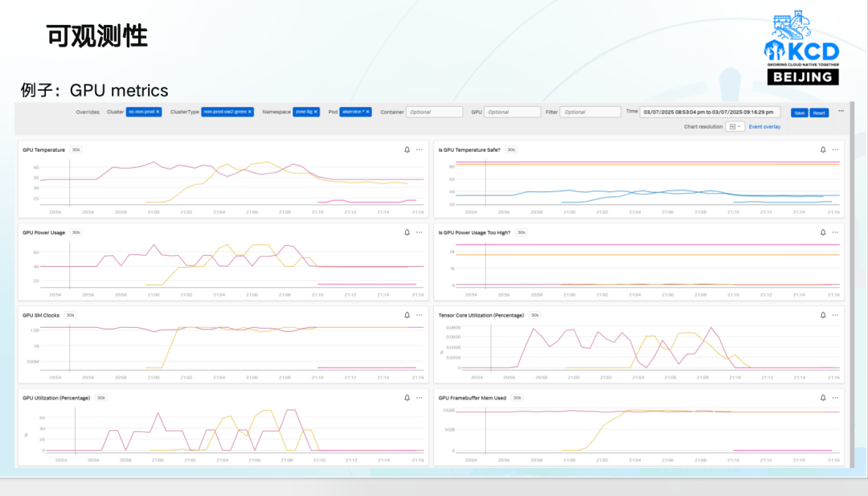This screenshot has height=496, width=868.
Task: Open more options on Is GPU Temperature Safe?
Action: point(835,150)
